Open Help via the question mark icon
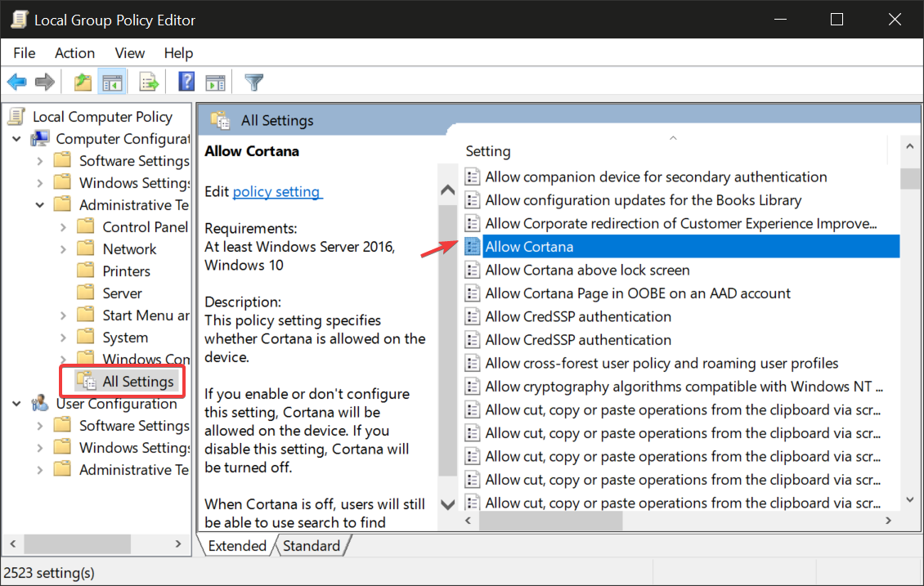Image resolution: width=924 pixels, height=586 pixels. 186,81
